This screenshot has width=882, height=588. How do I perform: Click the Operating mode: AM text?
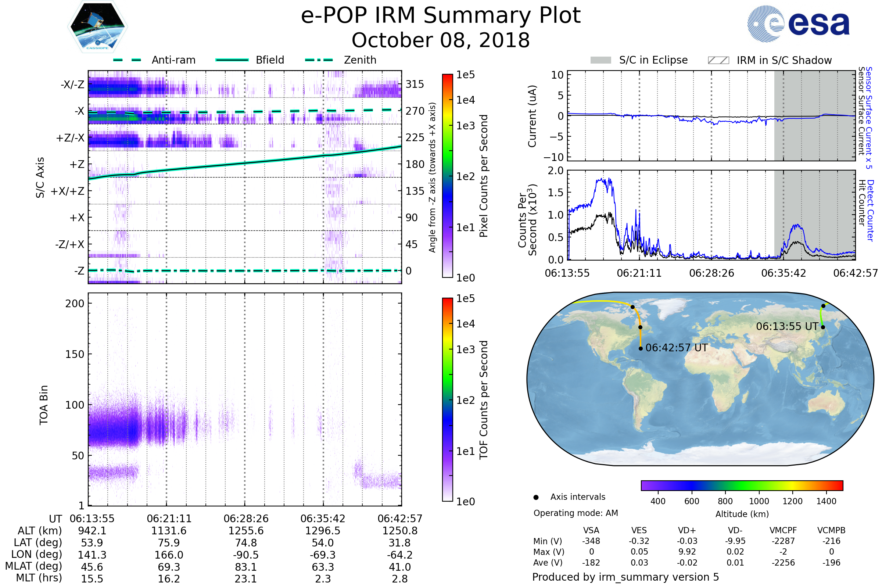(x=576, y=513)
